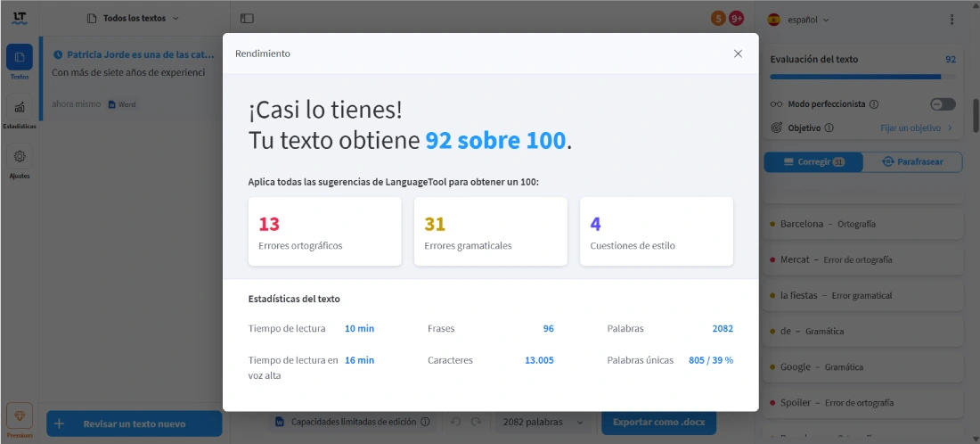Open the Textos sidebar section
Image resolution: width=980 pixels, height=444 pixels.
[20, 62]
